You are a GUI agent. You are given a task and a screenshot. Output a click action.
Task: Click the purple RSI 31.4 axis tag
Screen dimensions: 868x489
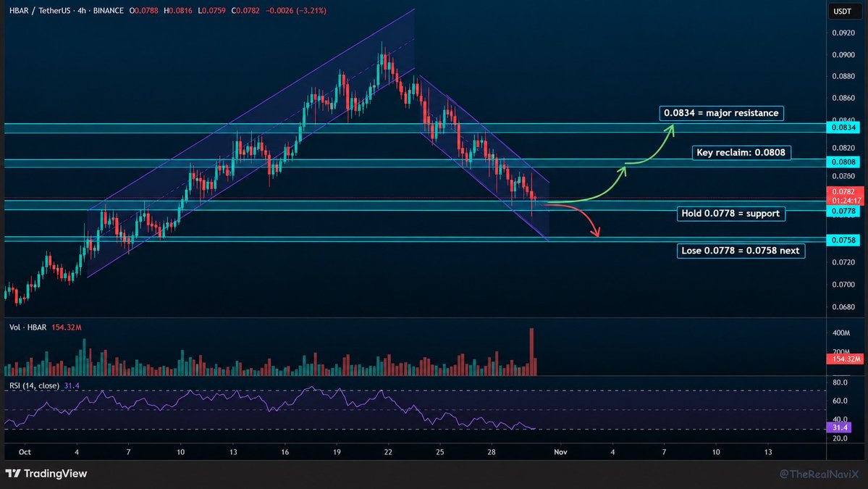(x=839, y=427)
